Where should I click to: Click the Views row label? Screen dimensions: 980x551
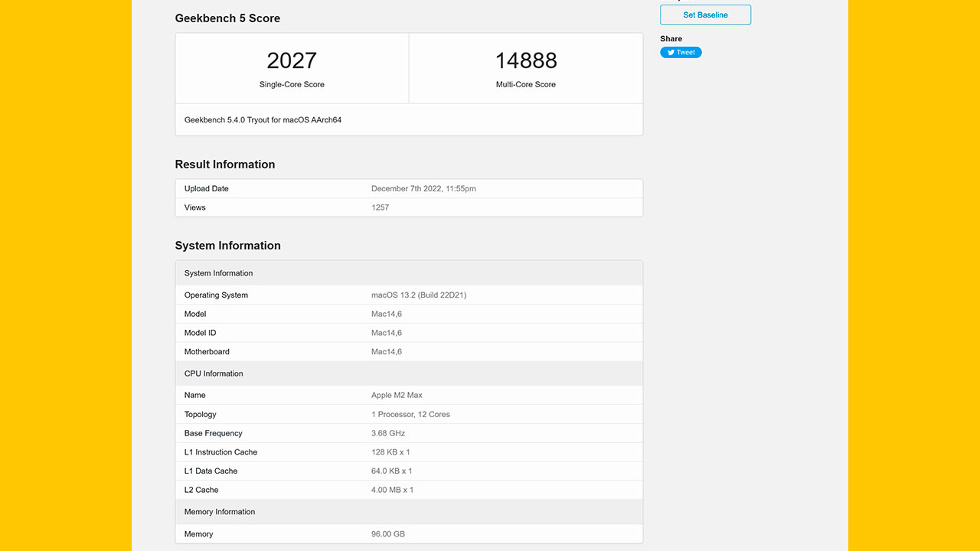(195, 207)
